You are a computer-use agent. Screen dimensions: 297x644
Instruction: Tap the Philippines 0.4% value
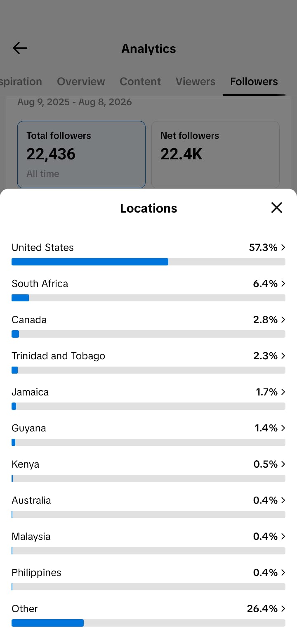[x=265, y=573]
